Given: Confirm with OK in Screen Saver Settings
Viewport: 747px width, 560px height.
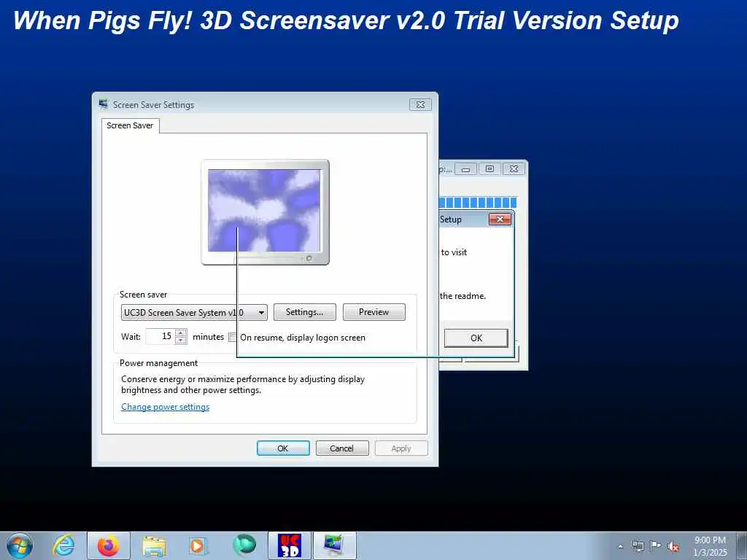Looking at the screenshot, I should pyautogui.click(x=283, y=448).
